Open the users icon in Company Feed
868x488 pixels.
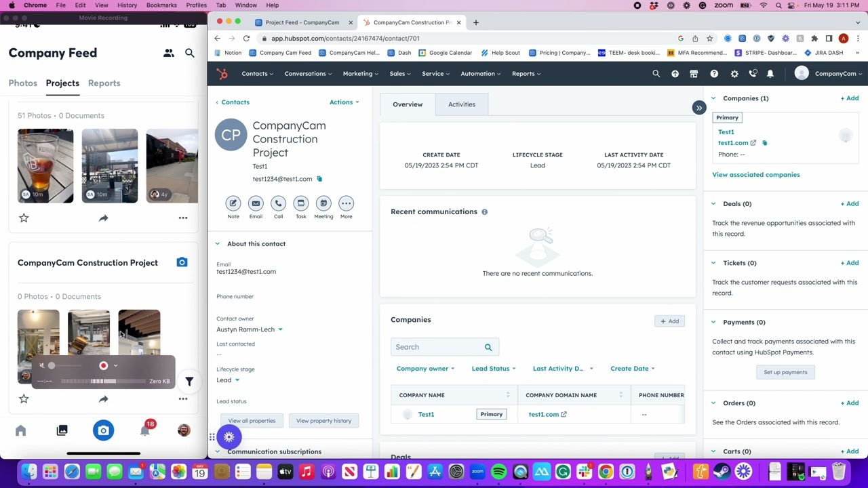point(168,53)
